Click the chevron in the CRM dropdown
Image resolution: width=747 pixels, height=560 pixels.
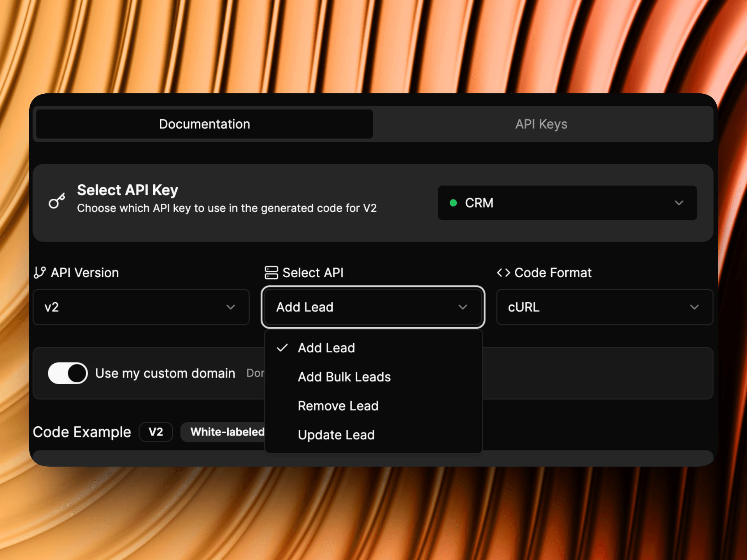tap(679, 203)
